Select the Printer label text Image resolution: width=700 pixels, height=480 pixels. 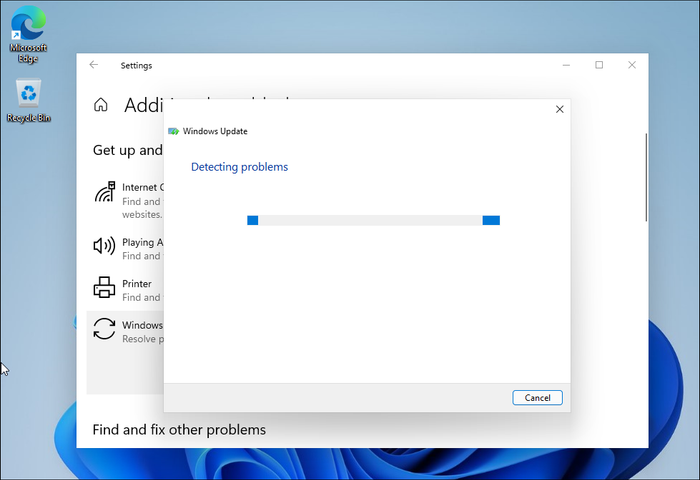[x=137, y=284]
